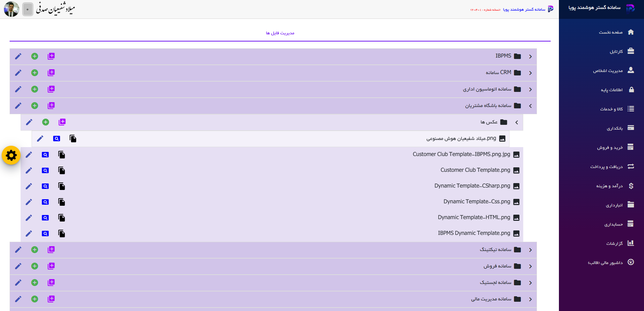Collapse the سامانه باشگاه مشتریان folder

click(530, 106)
